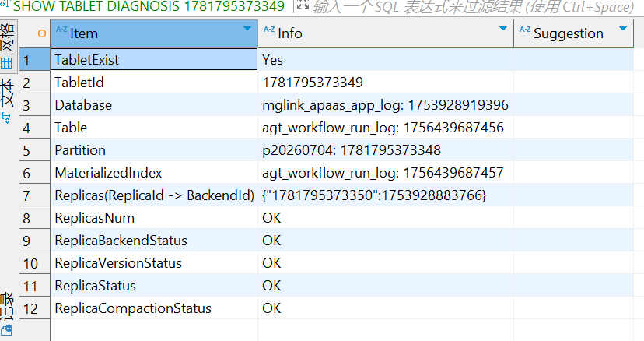Viewport: 644px width, 341px height.
Task: Click the Partition p20260704 info cell
Action: 386,150
